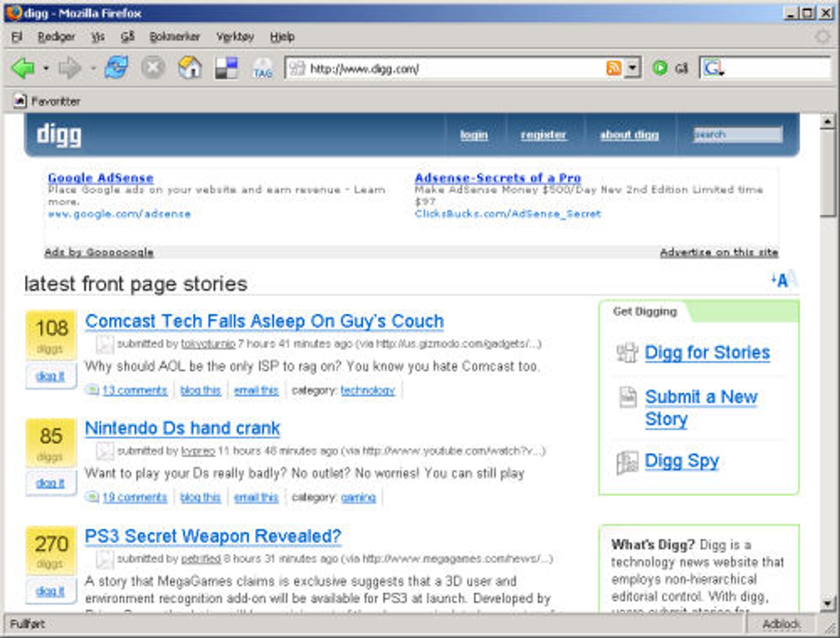Viewport: 840px width, 638px height.
Task: Click the petrified submitter avatar icon
Action: [105, 559]
